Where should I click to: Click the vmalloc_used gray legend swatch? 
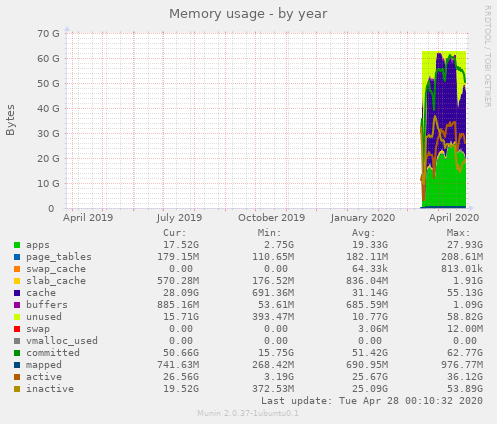point(17,341)
